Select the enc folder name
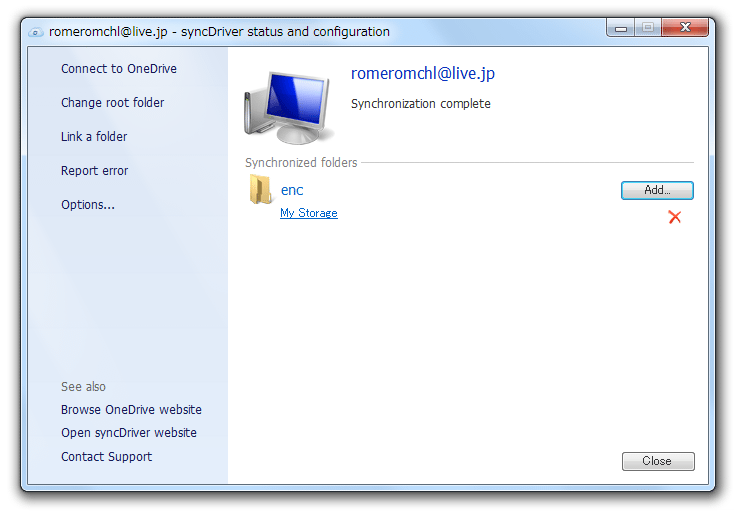Image resolution: width=737 pixels, height=515 pixels. pos(292,190)
